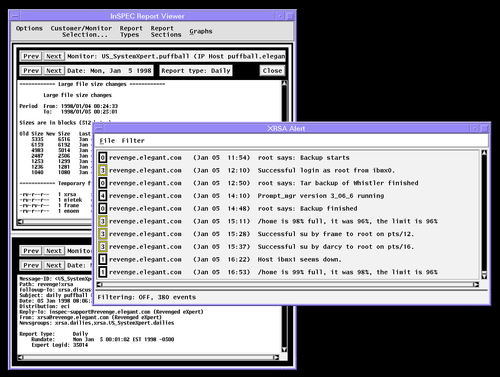Open the window menu of XRSA Alert
Viewport: 500px width, 377px height.
point(99,128)
